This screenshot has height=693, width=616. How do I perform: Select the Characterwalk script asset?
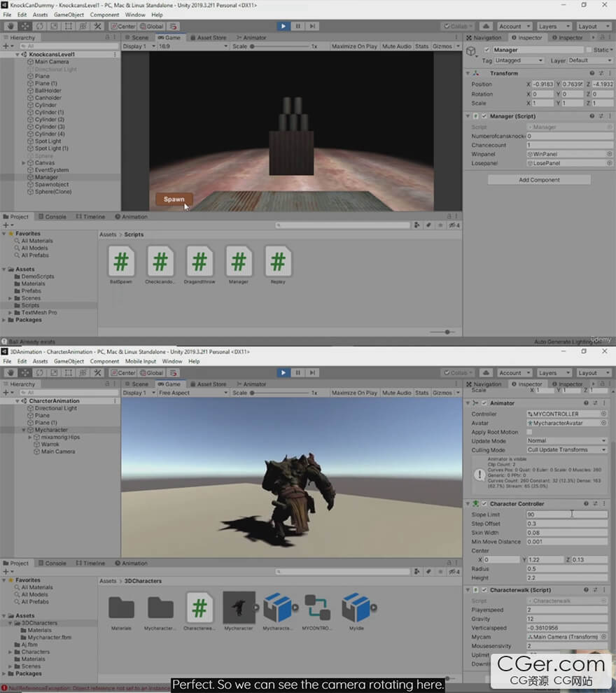point(199,611)
